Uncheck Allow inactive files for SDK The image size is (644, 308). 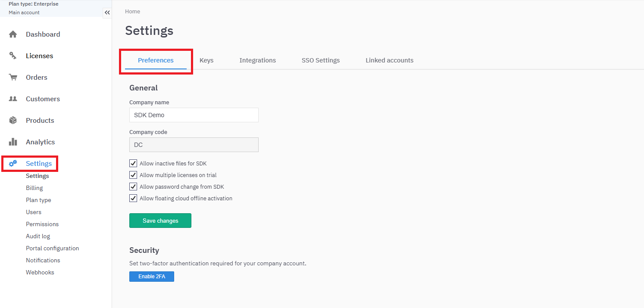(x=133, y=164)
